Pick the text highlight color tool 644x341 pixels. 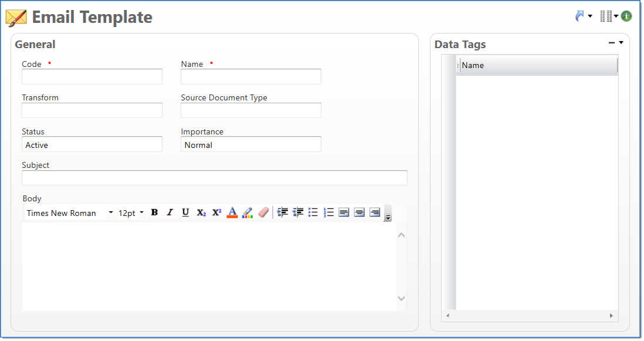[248, 212]
